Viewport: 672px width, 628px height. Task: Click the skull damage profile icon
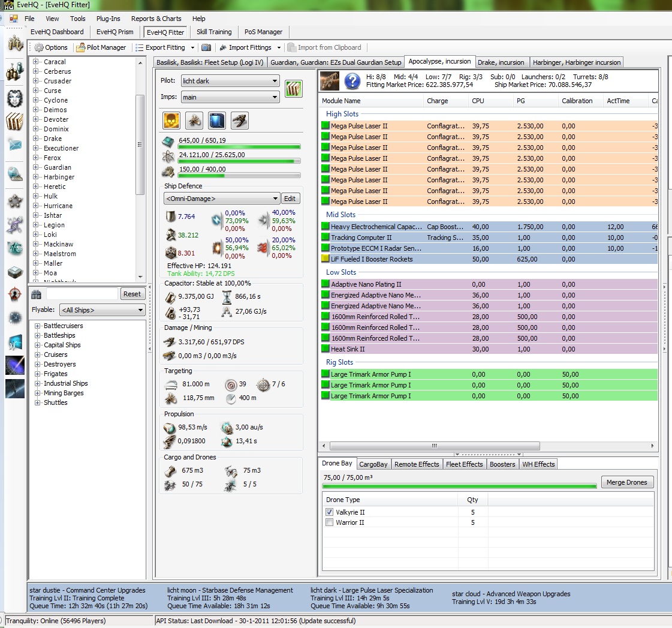(x=171, y=121)
